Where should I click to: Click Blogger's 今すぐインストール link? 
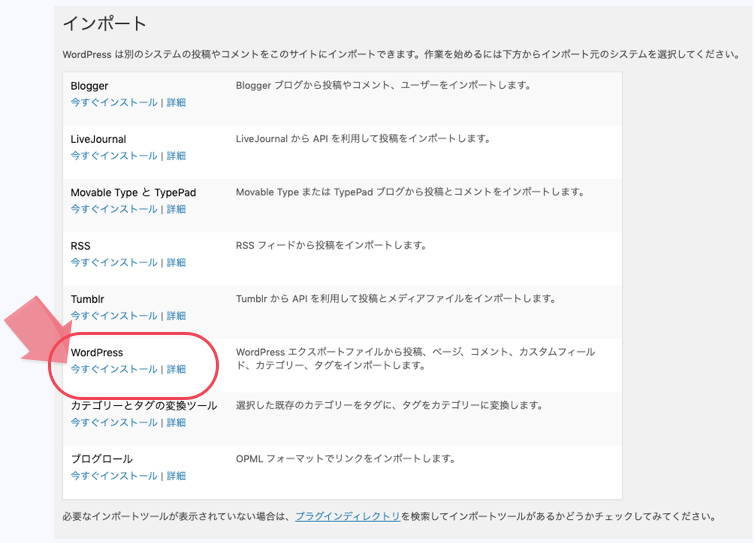click(x=114, y=102)
